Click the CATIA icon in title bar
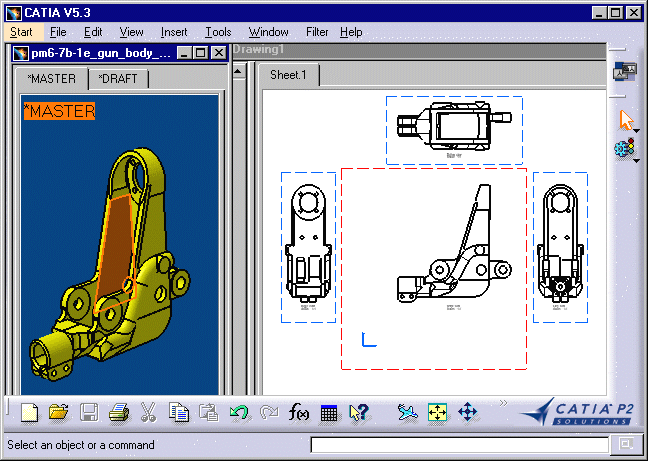This screenshot has height=461, width=648. pos(13,13)
